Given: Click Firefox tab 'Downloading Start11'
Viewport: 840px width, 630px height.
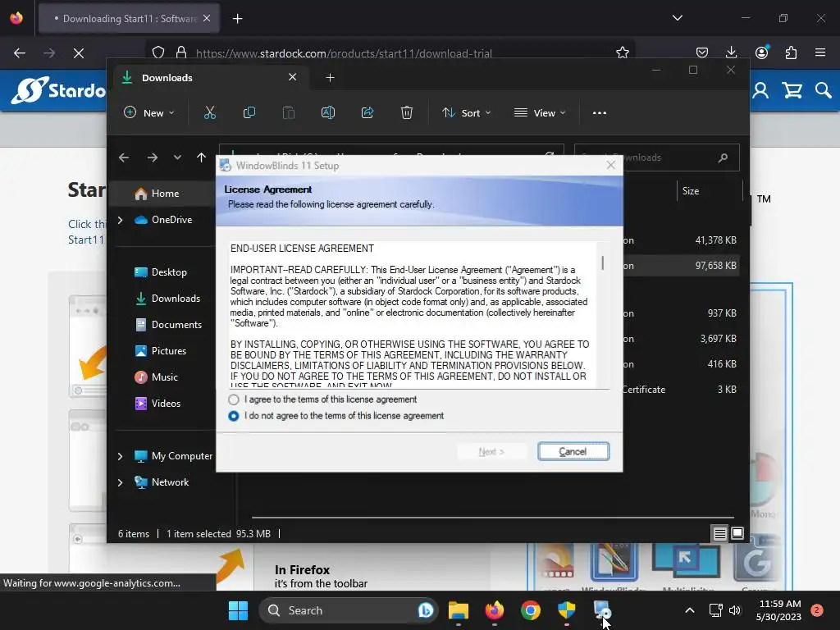Looking at the screenshot, I should point(129,19).
